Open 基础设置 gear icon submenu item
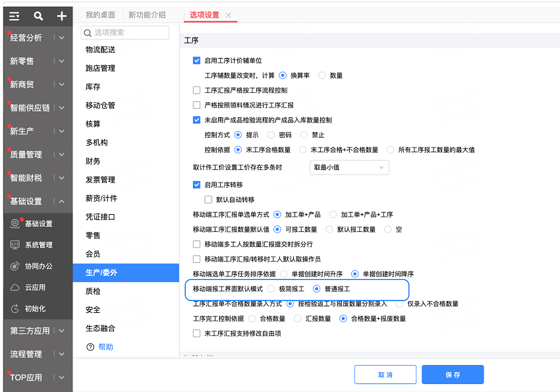Image resolution: width=560 pixels, height=392 pixels. (x=14, y=223)
